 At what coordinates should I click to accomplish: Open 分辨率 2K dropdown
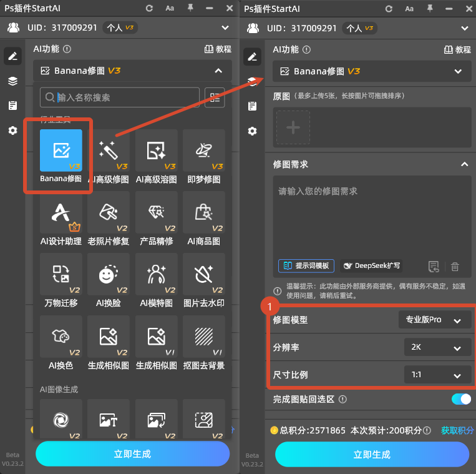437,347
